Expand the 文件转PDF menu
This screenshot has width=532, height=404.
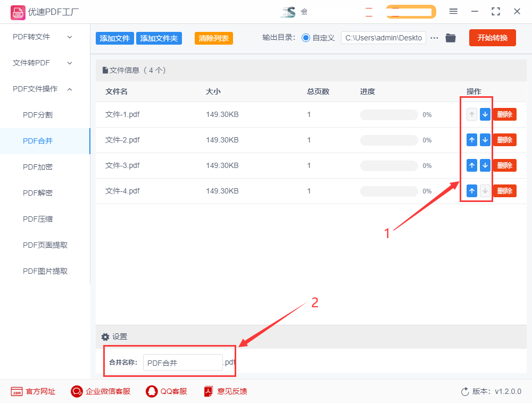[x=43, y=63]
